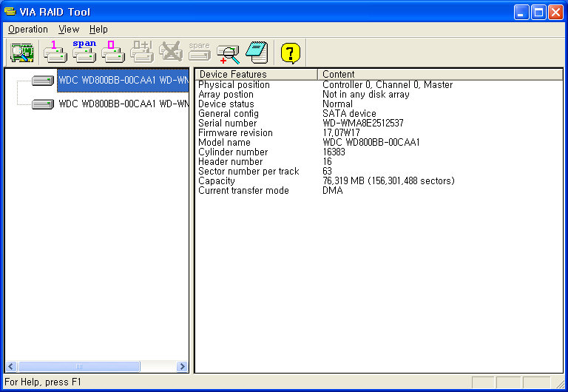This screenshot has height=392, width=568.
Task: Click the General config row label
Action: (x=229, y=114)
